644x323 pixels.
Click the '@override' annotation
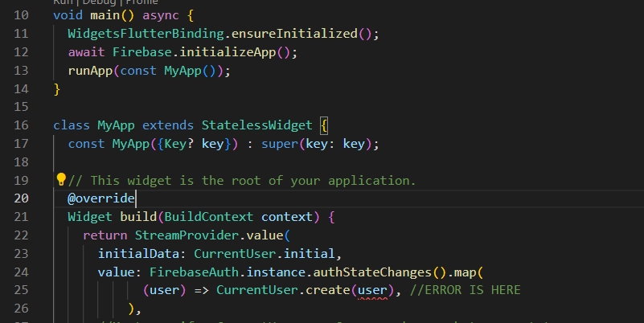click(101, 198)
